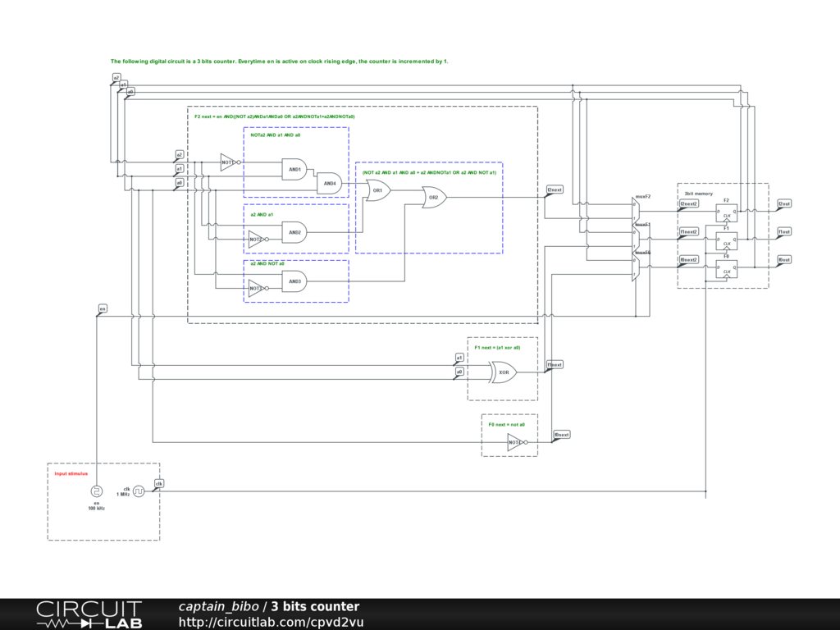Select the clk net label tag
840x630 pixels.
click(x=159, y=484)
